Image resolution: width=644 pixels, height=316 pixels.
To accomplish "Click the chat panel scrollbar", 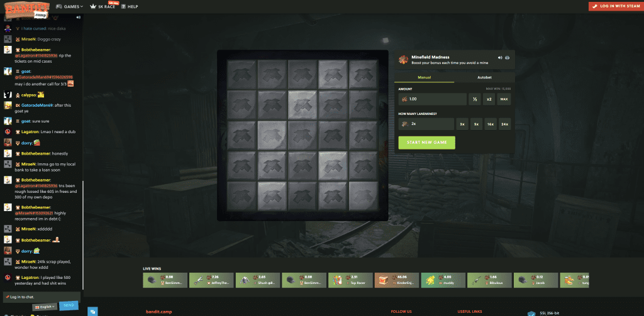I will (83, 235).
